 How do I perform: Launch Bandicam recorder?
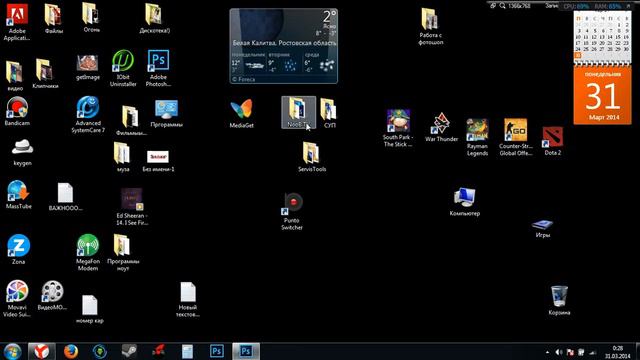(x=17, y=111)
